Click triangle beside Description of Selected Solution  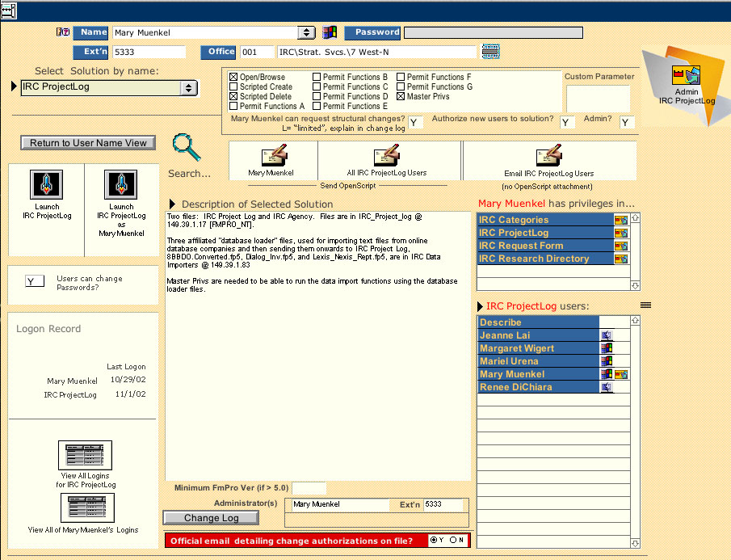172,204
